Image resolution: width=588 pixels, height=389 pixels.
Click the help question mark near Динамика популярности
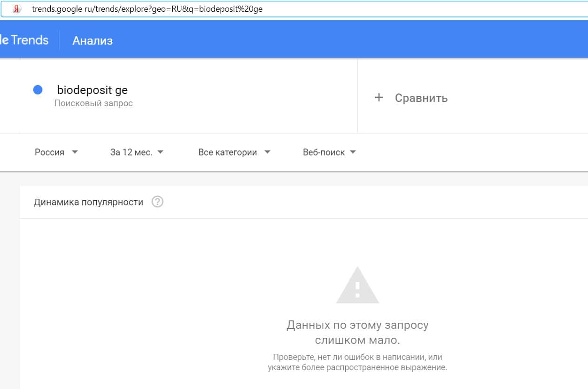157,202
